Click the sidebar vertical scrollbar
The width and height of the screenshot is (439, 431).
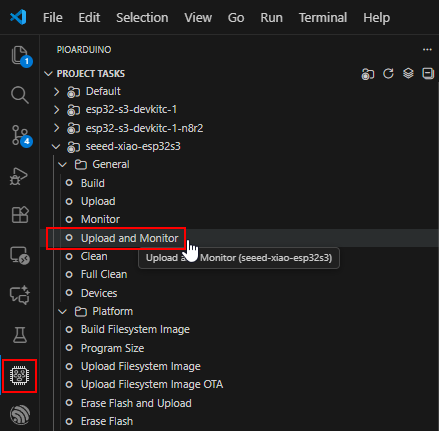(437, 257)
